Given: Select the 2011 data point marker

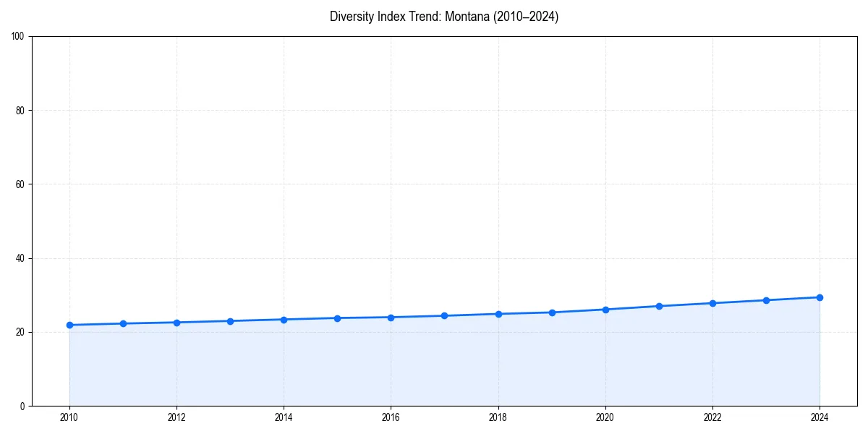Looking at the screenshot, I should coord(122,323).
